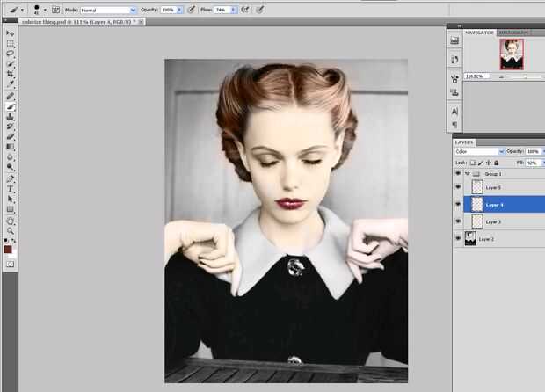Enable Lock image pixels brush icon
Image resolution: width=545 pixels, height=392 pixels.
coord(481,163)
